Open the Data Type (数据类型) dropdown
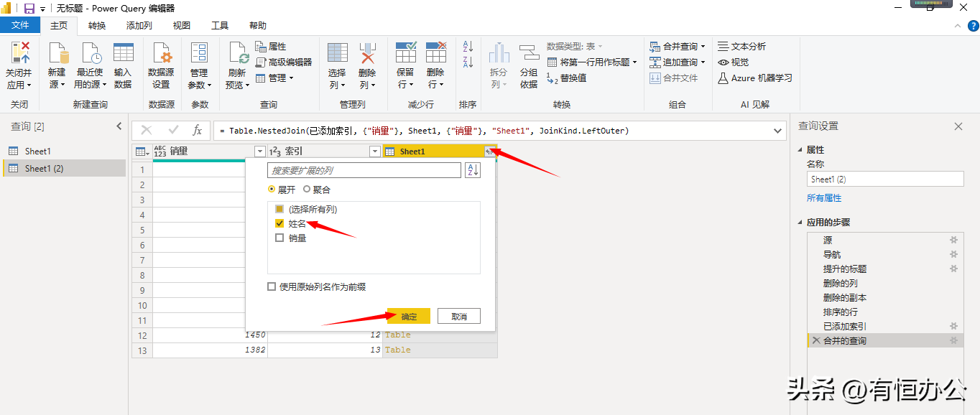 point(575,47)
